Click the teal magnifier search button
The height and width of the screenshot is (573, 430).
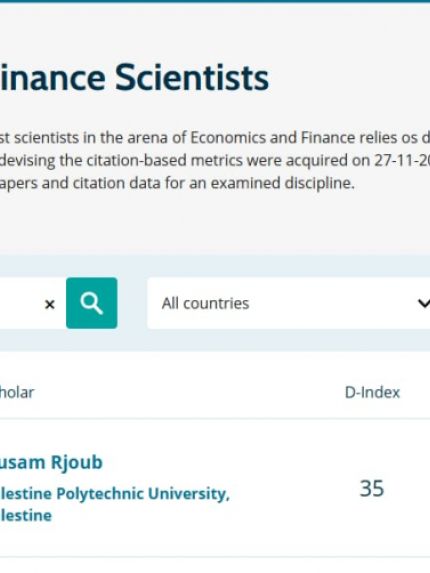(x=92, y=303)
